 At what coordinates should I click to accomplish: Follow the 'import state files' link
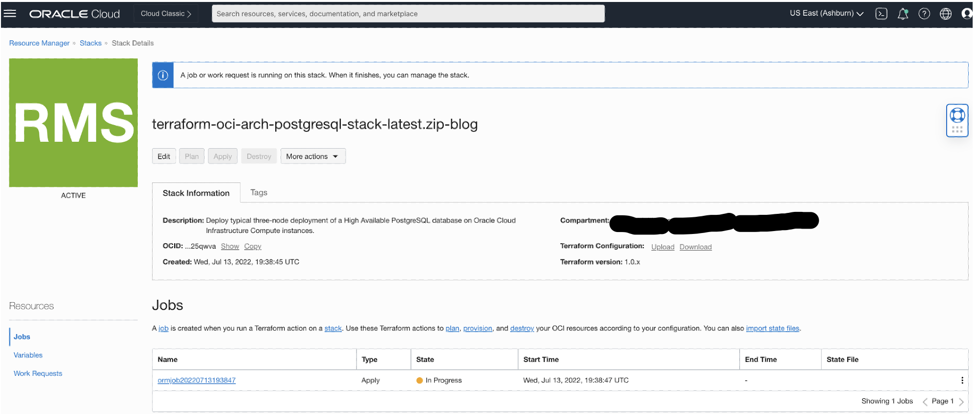773,328
